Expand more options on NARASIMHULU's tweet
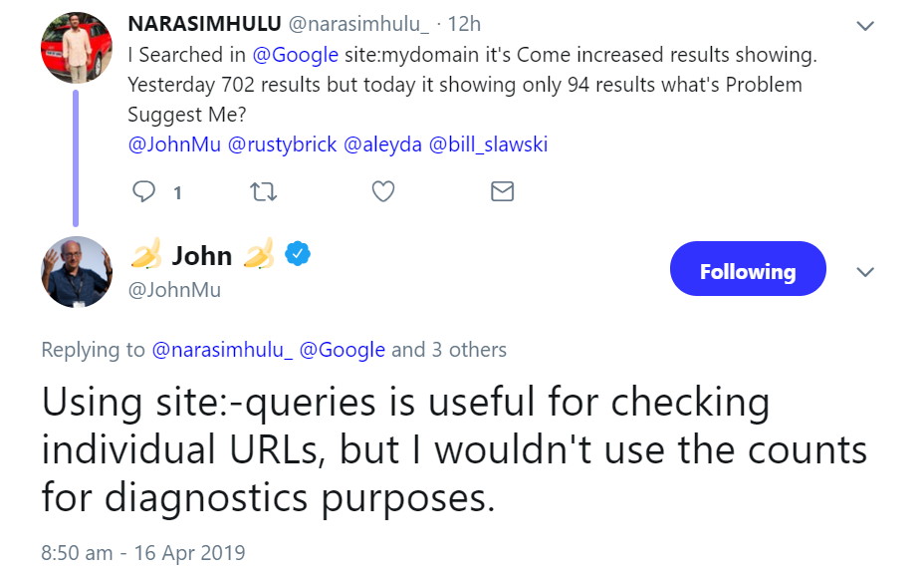The height and width of the screenshot is (572, 924). (865, 25)
